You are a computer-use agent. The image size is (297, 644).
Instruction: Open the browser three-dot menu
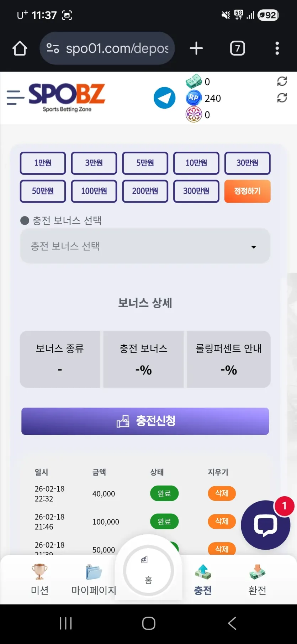click(x=277, y=48)
